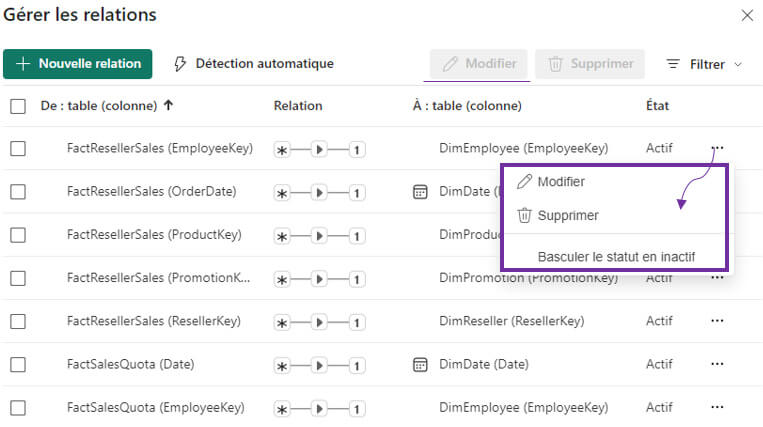Click the date table icon beside DimDate (Date)
This screenshot has height=427, width=763.
pos(420,364)
